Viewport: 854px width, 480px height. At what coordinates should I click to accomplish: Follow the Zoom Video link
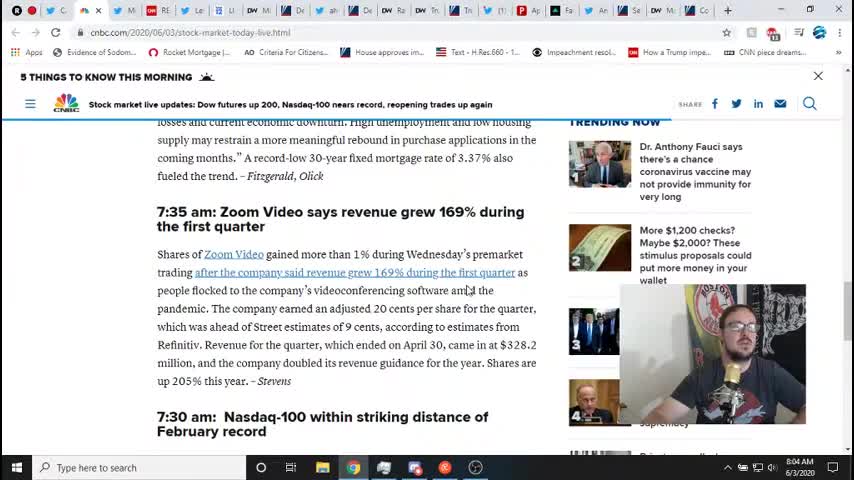tap(234, 254)
